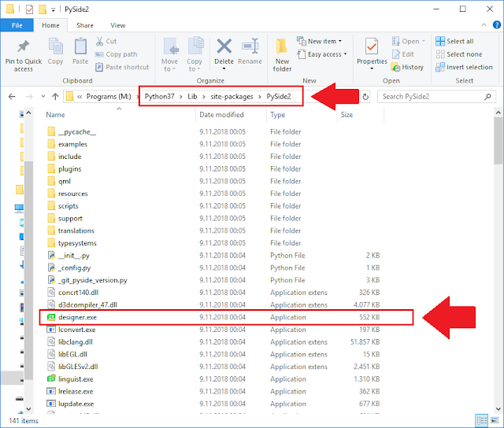
Task: Open Delete options dropdown arrow
Action: (x=224, y=68)
